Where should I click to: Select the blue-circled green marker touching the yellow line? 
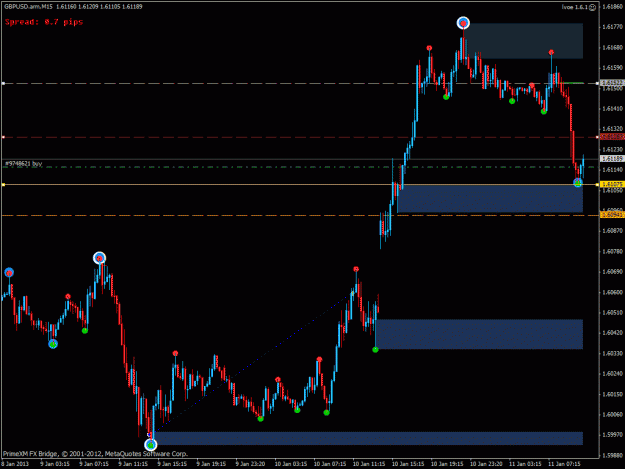(578, 182)
